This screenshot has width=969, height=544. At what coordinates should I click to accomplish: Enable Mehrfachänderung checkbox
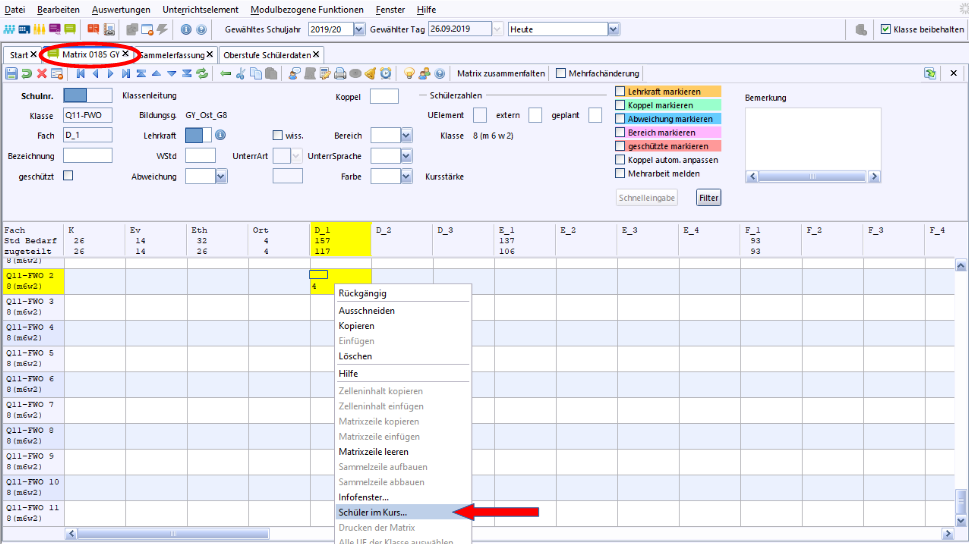pos(561,74)
